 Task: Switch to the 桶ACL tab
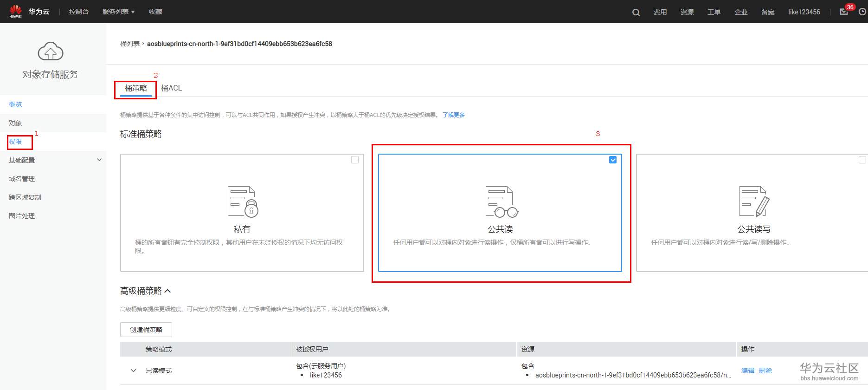click(x=171, y=88)
